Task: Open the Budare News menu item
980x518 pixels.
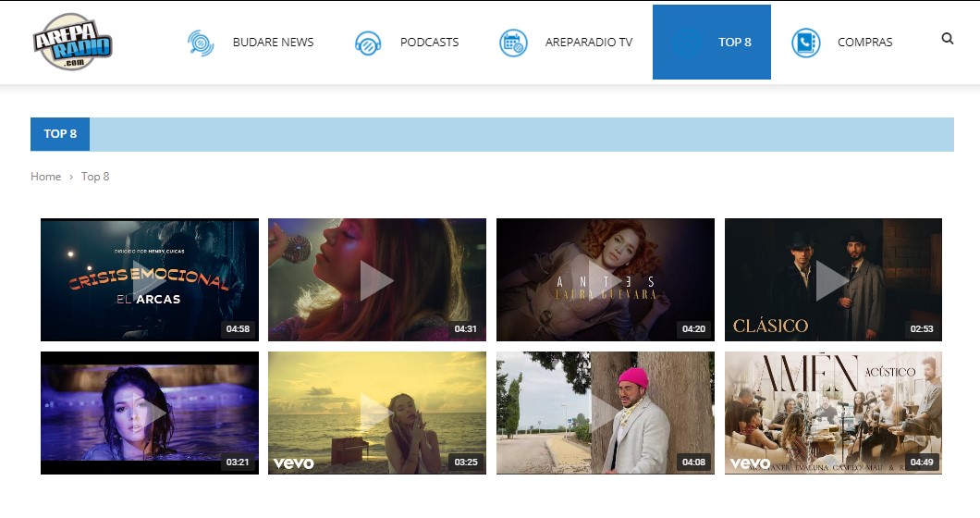Action: [x=273, y=43]
